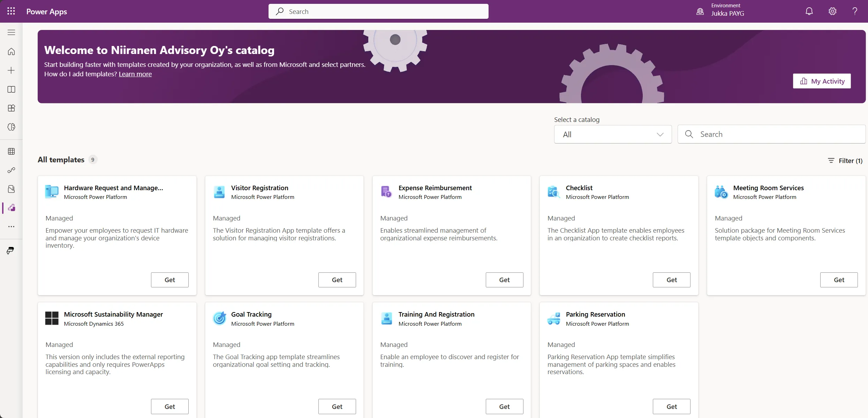Get the Parking Reservation template

(671, 406)
